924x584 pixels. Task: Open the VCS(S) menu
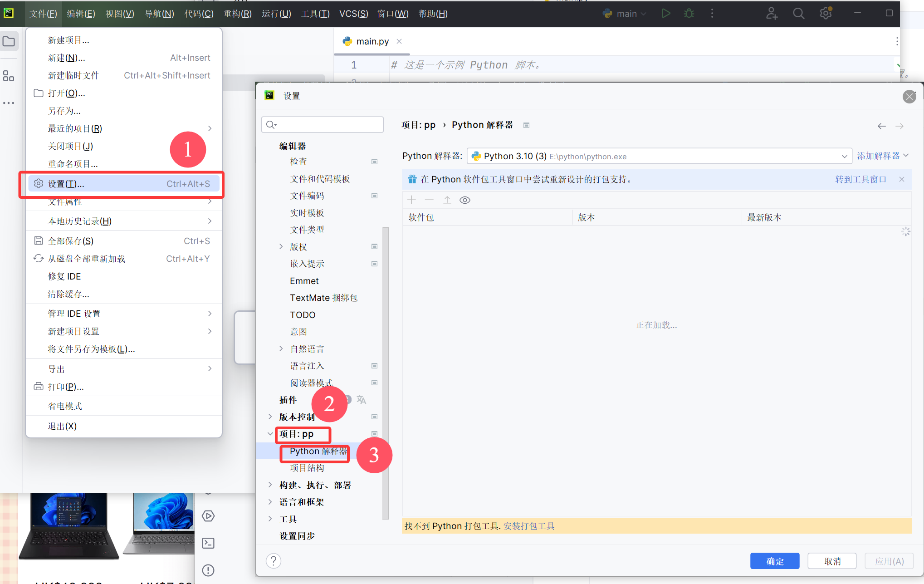click(353, 14)
